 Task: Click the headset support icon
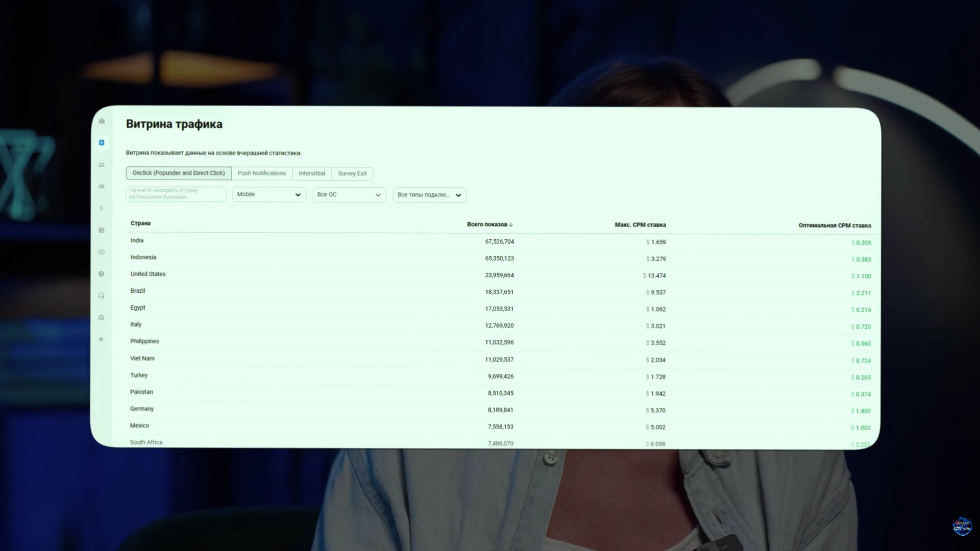click(102, 296)
